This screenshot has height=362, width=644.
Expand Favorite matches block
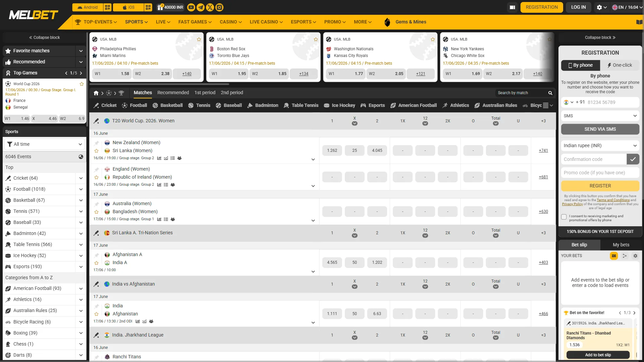[x=81, y=51]
